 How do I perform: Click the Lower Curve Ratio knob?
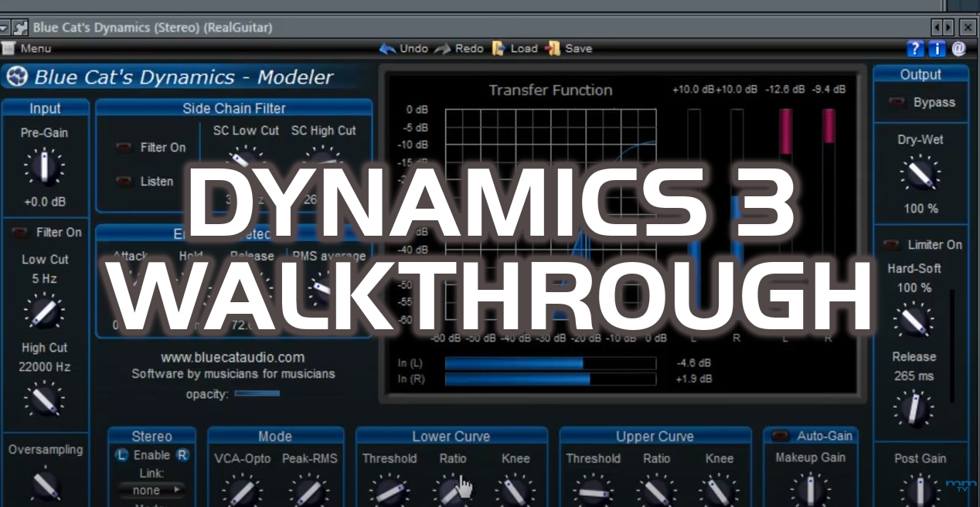click(453, 492)
